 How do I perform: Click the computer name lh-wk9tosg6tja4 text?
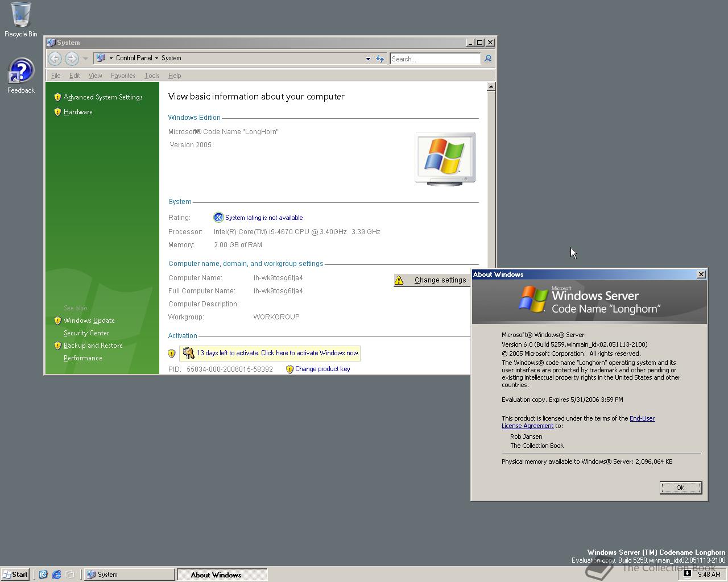278,278
